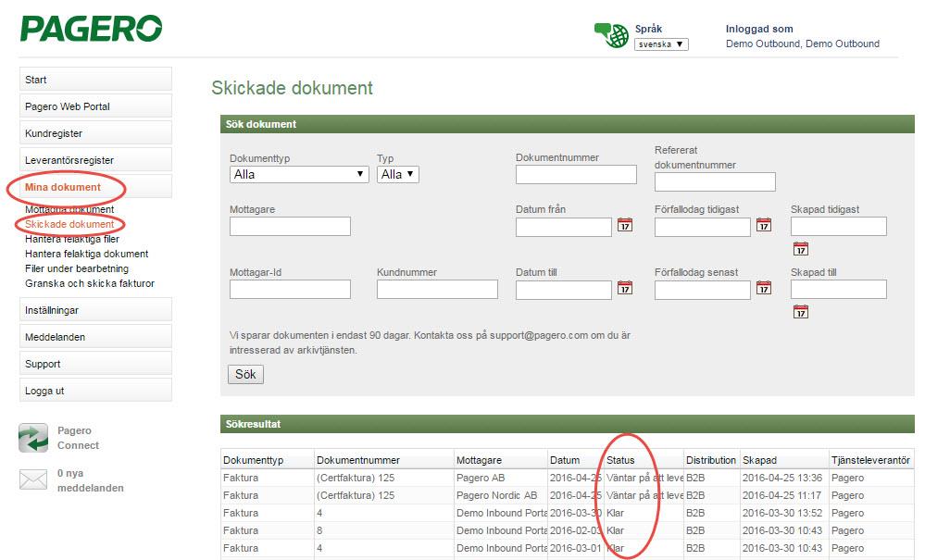This screenshot has height=560, width=950.
Task: Sort by Dokumentnummer column header
Action: (x=384, y=460)
